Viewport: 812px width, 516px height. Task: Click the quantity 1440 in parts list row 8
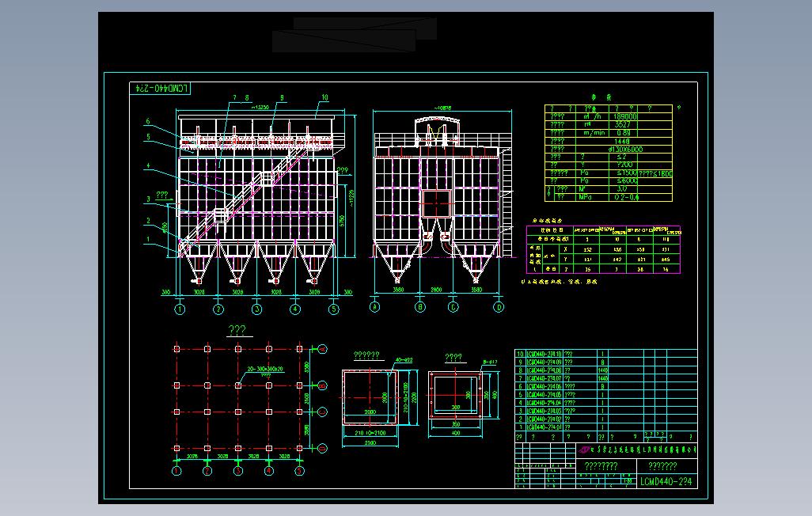[x=602, y=370]
